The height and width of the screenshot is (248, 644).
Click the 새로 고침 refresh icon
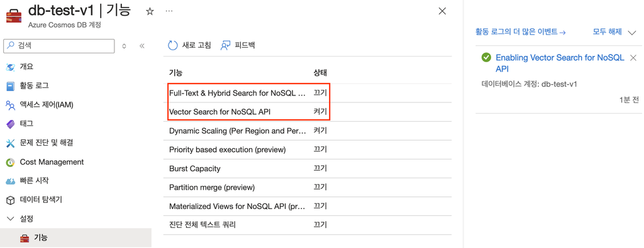pos(173,45)
